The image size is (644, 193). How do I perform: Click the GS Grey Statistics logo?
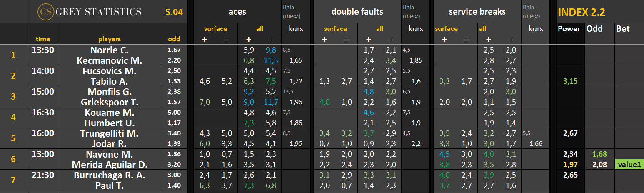[89, 12]
